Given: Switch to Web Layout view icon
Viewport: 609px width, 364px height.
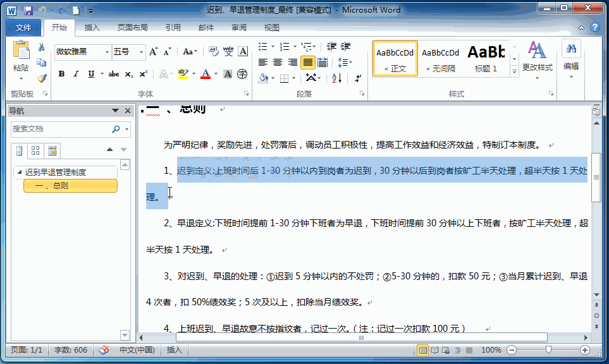Looking at the screenshot, I should [x=445, y=349].
